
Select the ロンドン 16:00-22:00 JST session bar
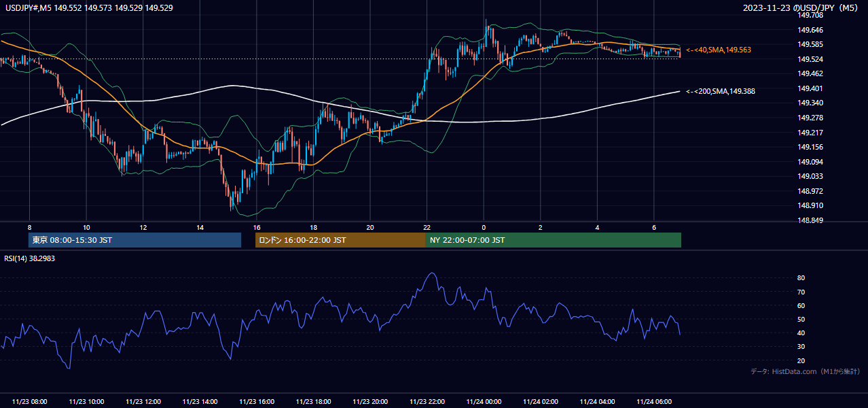tap(340, 240)
